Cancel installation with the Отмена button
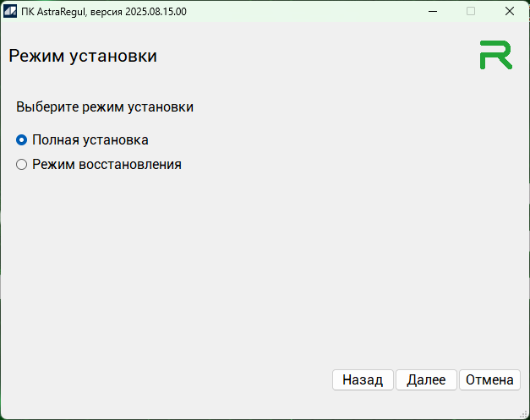This screenshot has height=420, width=530. point(489,380)
